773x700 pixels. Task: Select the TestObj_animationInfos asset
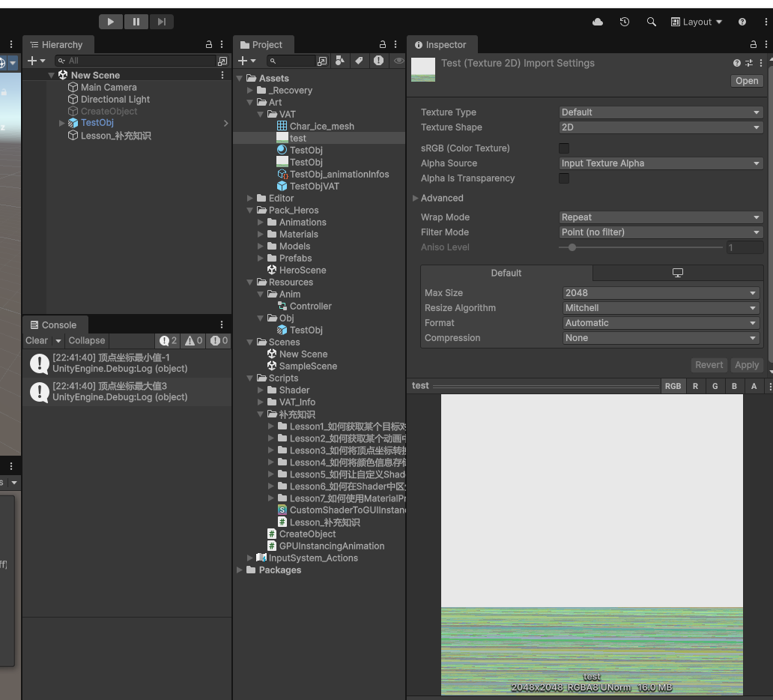339,174
